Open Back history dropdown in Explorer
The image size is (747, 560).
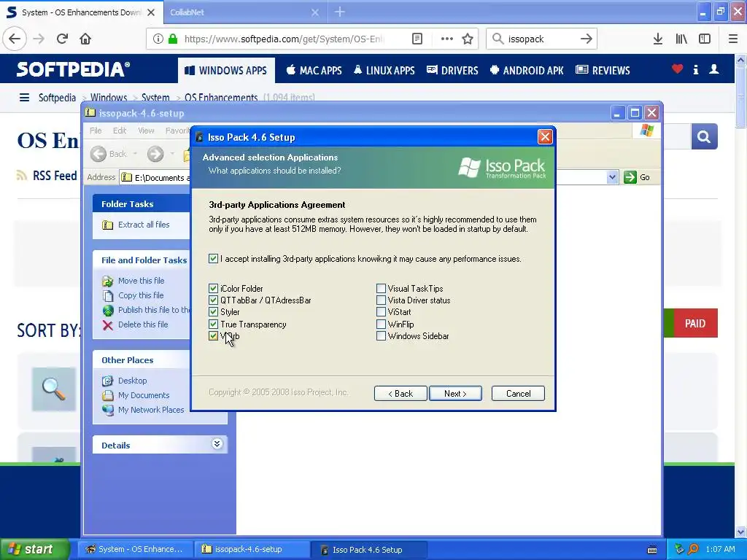coord(135,154)
